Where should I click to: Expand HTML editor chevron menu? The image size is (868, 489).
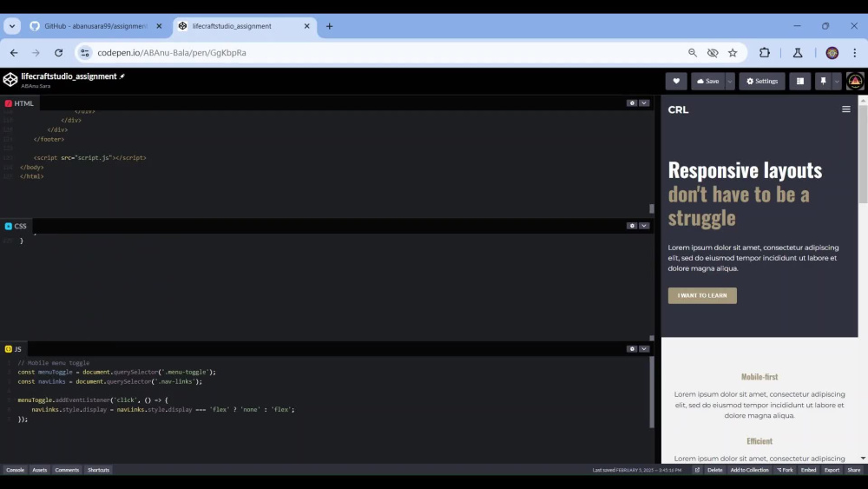(x=644, y=103)
